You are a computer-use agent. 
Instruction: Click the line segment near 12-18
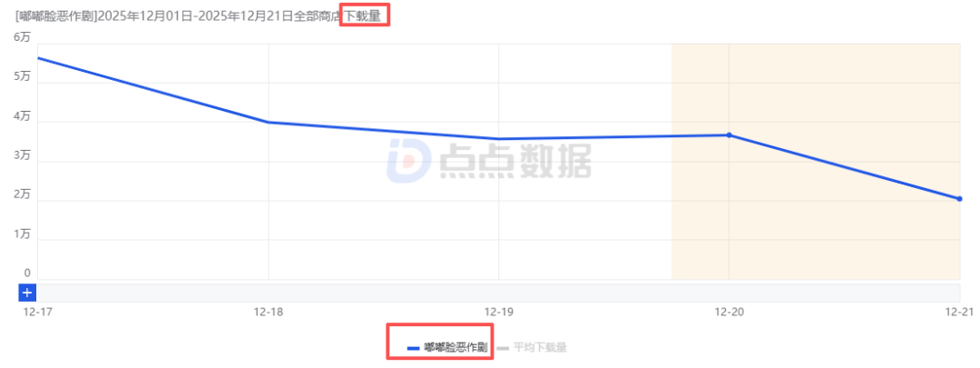pos(268,122)
